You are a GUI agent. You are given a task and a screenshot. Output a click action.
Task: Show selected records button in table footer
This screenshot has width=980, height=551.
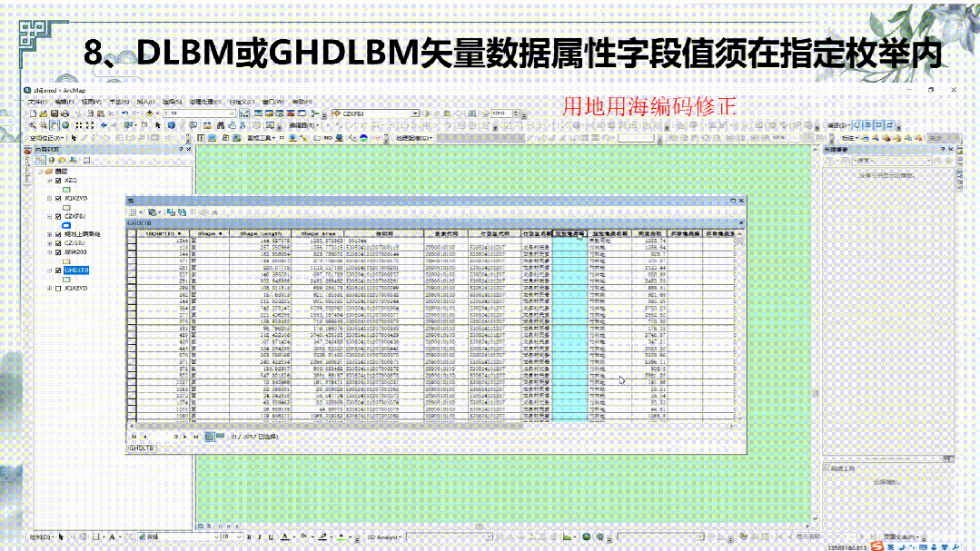tap(220, 437)
